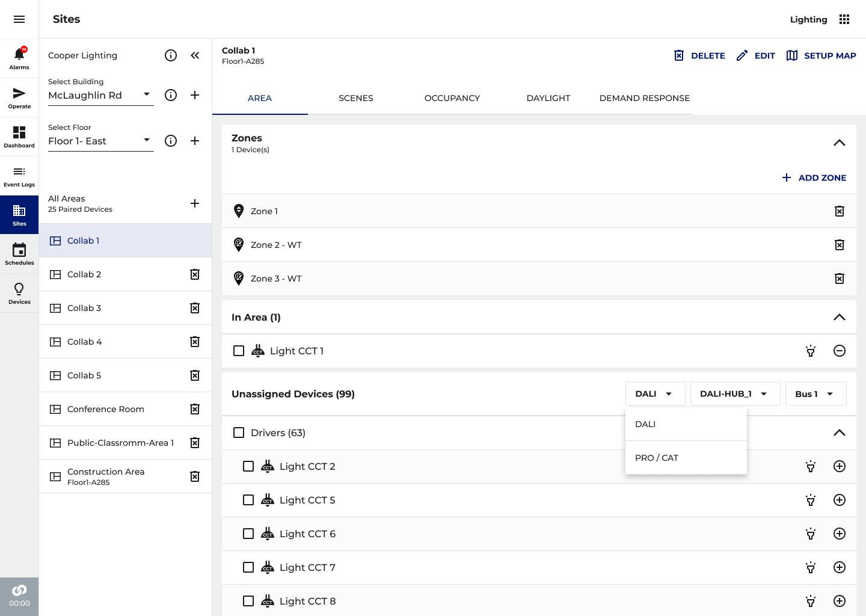The image size is (866, 616).
Task: Open the DALI-HUB_1 dropdown
Action: [x=735, y=394]
